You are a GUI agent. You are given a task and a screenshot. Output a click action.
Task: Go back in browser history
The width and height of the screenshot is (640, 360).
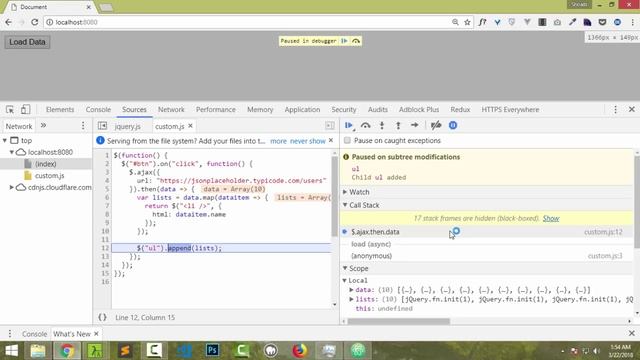[9, 22]
